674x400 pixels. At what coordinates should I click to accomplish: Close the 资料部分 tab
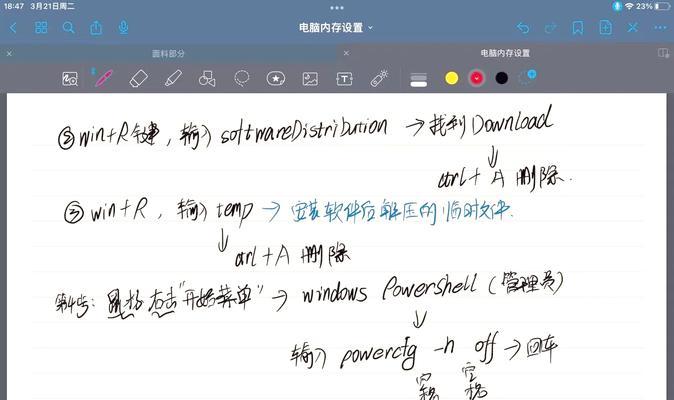point(9,53)
